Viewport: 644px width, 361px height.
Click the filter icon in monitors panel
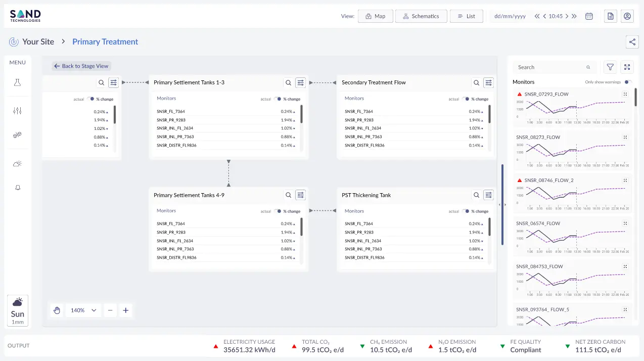[x=610, y=67]
